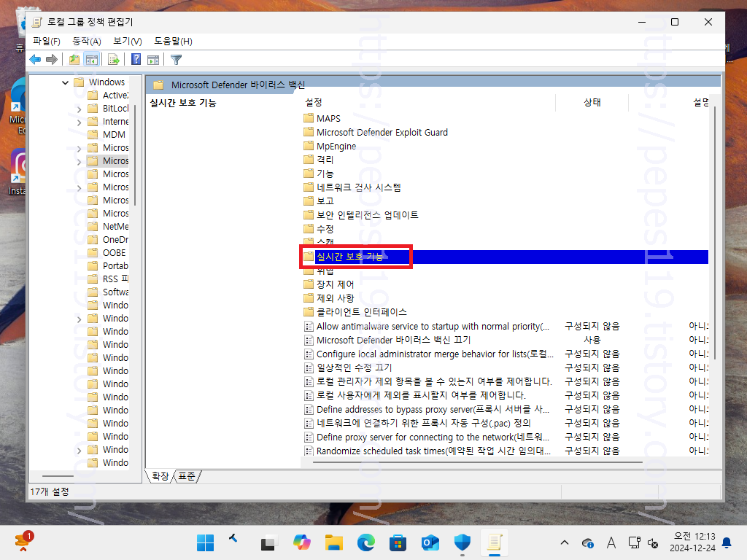Open the 보기(V) menu
Image resolution: width=747 pixels, height=560 pixels.
tap(127, 42)
